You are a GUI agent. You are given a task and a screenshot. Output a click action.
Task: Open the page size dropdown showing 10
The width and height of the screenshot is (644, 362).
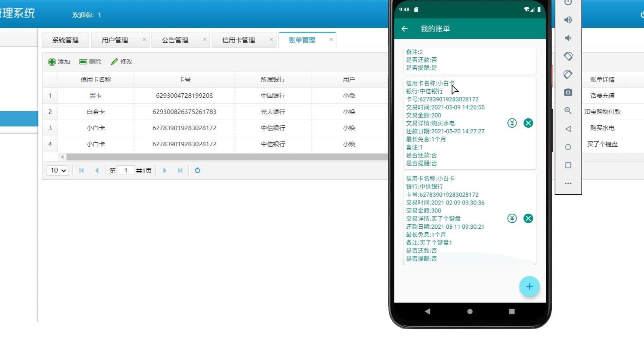[x=57, y=170]
